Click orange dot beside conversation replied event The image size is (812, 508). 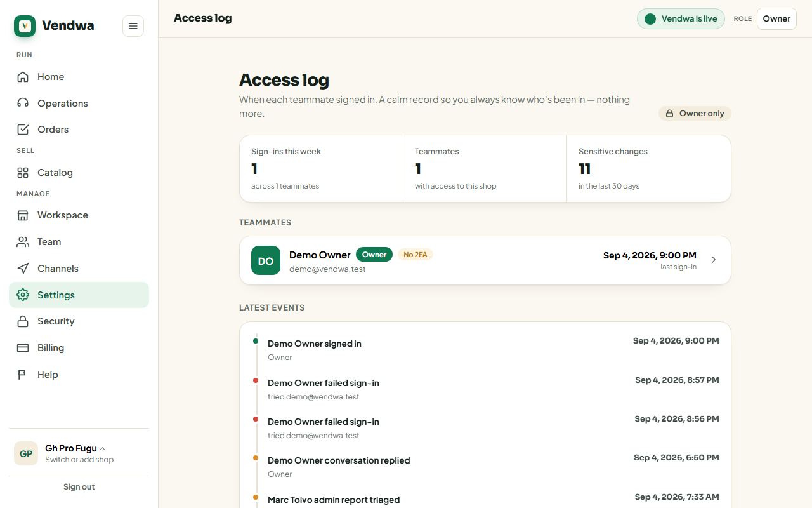[x=256, y=458]
